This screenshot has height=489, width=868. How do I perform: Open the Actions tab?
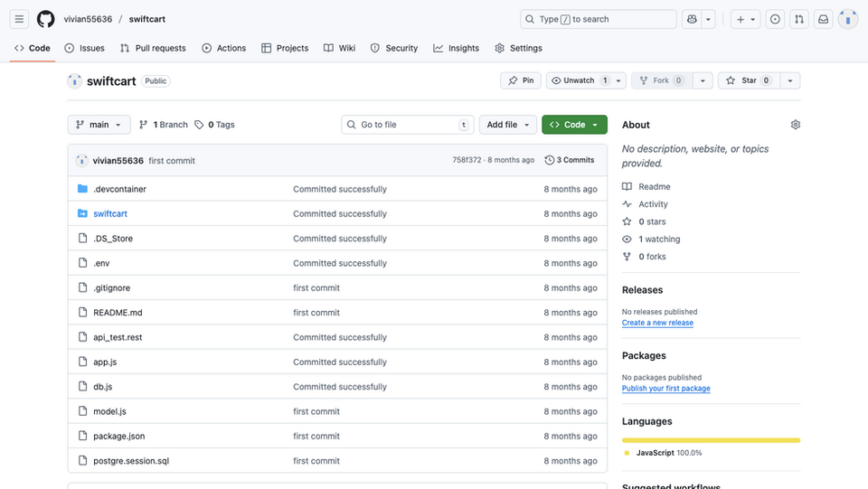pos(223,48)
